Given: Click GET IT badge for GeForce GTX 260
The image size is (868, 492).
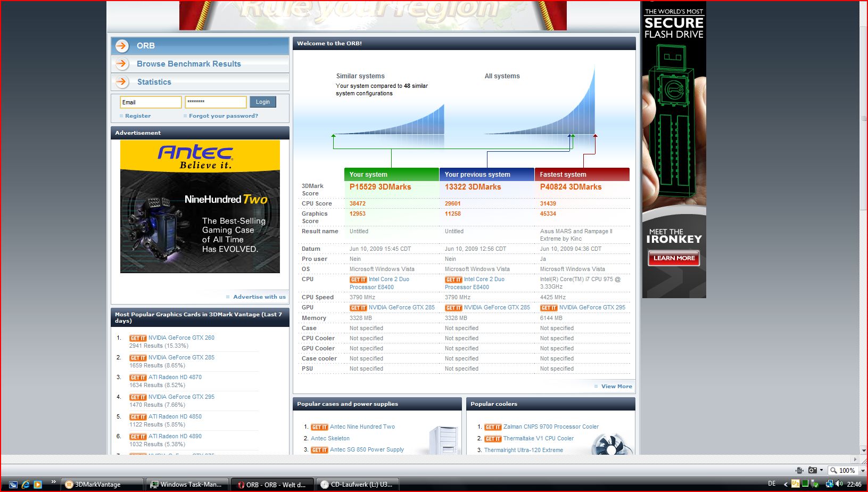Looking at the screenshot, I should coord(138,338).
